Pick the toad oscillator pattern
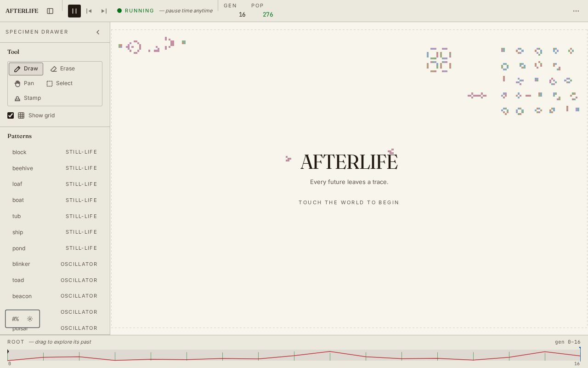 [55, 280]
